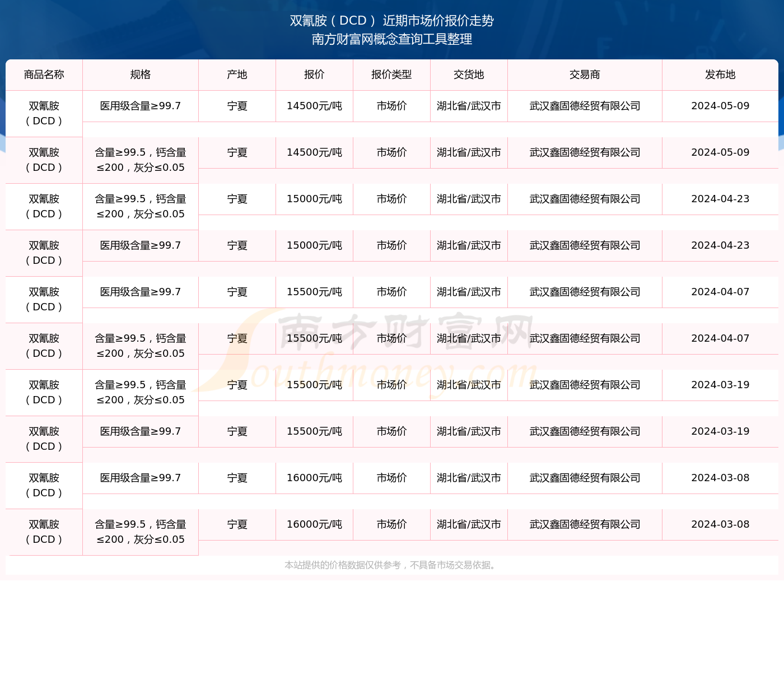This screenshot has width=784, height=675.
Task: Click 市场价 in the 含量≥99.5 2024-05-09 row
Action: coord(391,152)
